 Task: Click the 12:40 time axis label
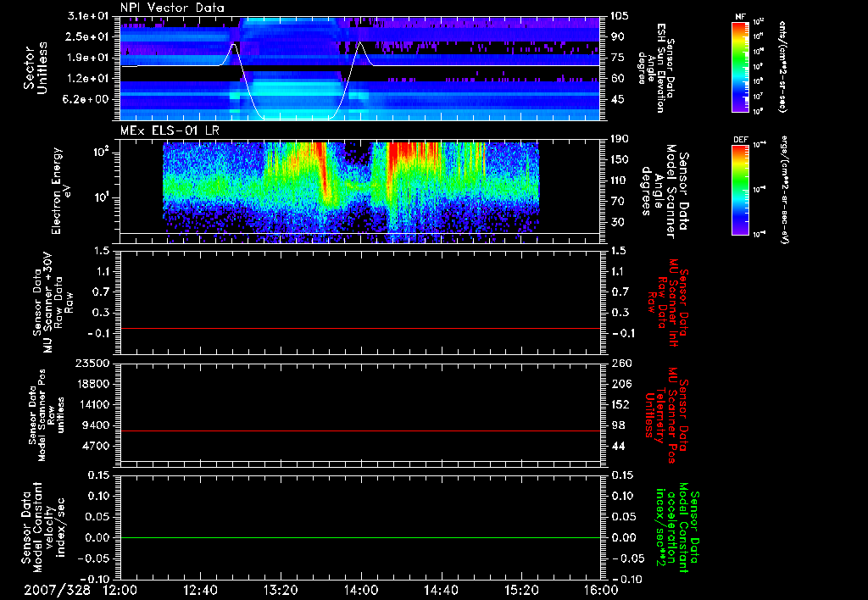point(200,590)
